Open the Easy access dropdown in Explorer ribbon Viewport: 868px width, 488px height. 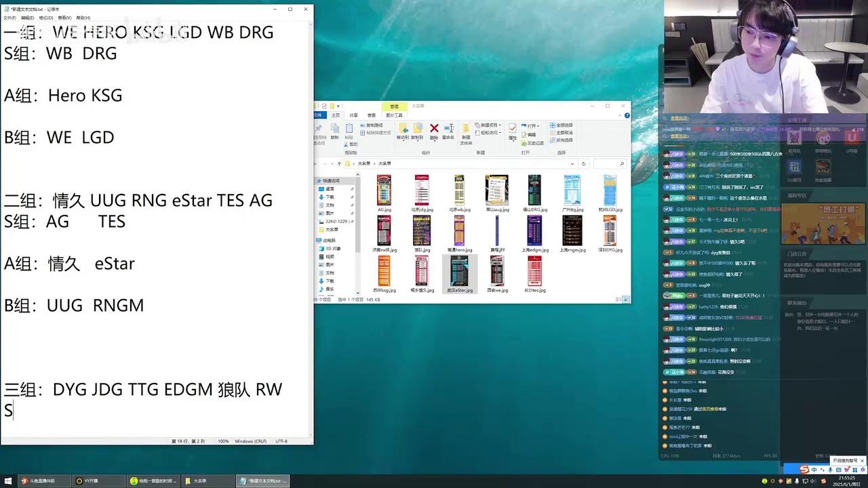coord(489,133)
